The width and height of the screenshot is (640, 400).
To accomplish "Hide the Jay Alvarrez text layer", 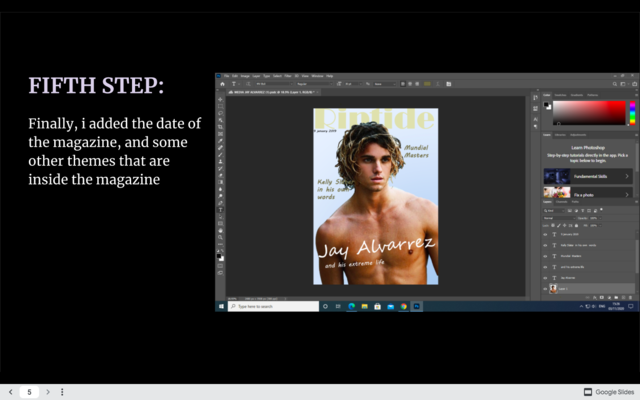I will coord(545,278).
